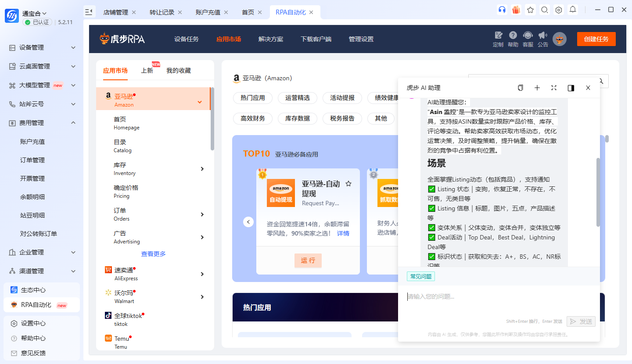Expand 广告 Advertising submenu arrow

pyautogui.click(x=202, y=237)
